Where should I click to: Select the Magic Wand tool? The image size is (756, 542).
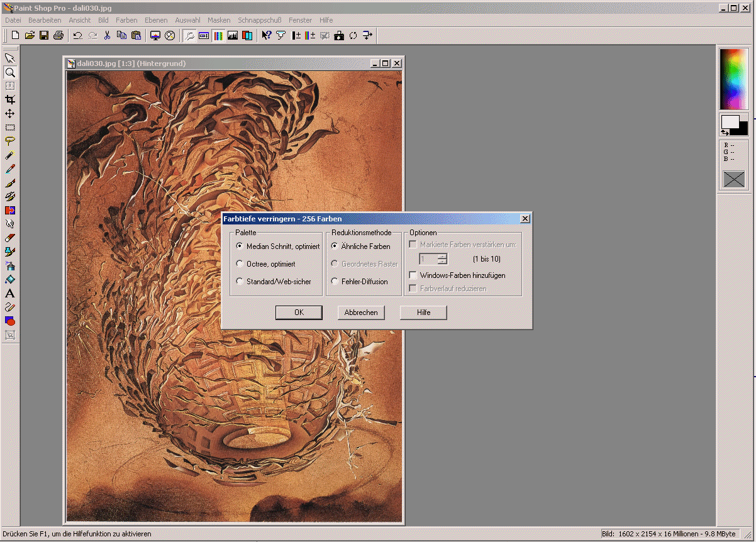coord(10,155)
